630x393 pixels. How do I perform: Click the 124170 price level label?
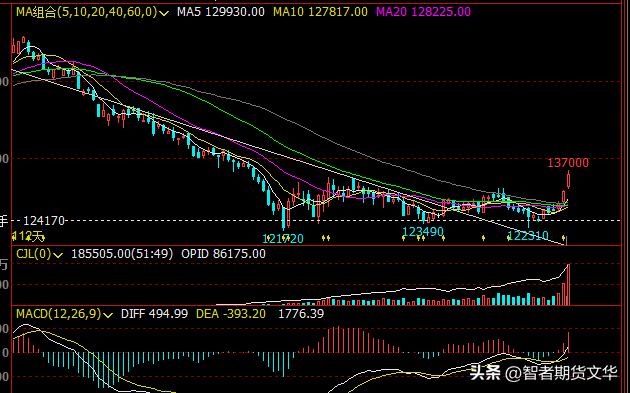point(44,221)
